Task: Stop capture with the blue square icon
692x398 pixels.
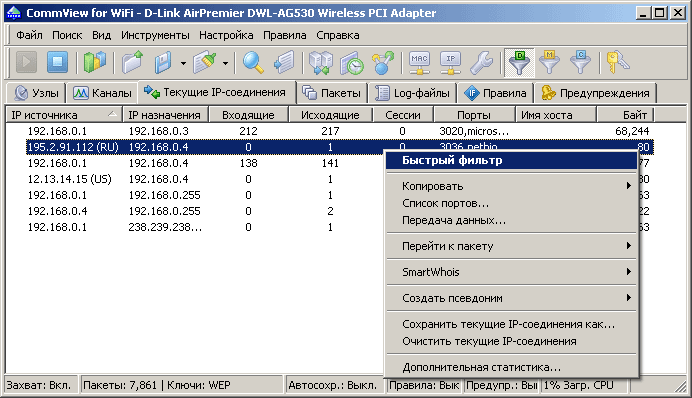Action: click(57, 62)
